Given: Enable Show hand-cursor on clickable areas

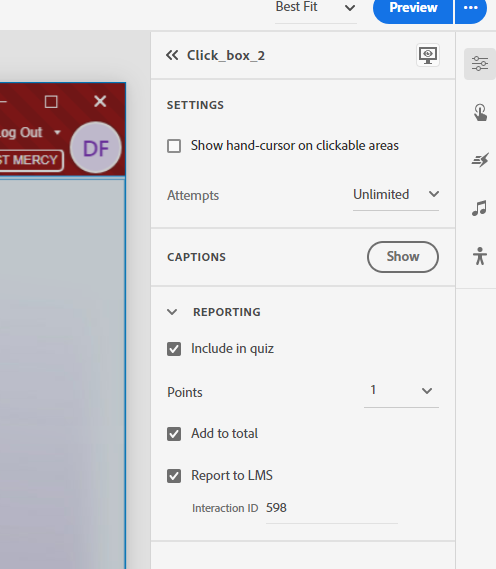Looking at the screenshot, I should click(174, 146).
